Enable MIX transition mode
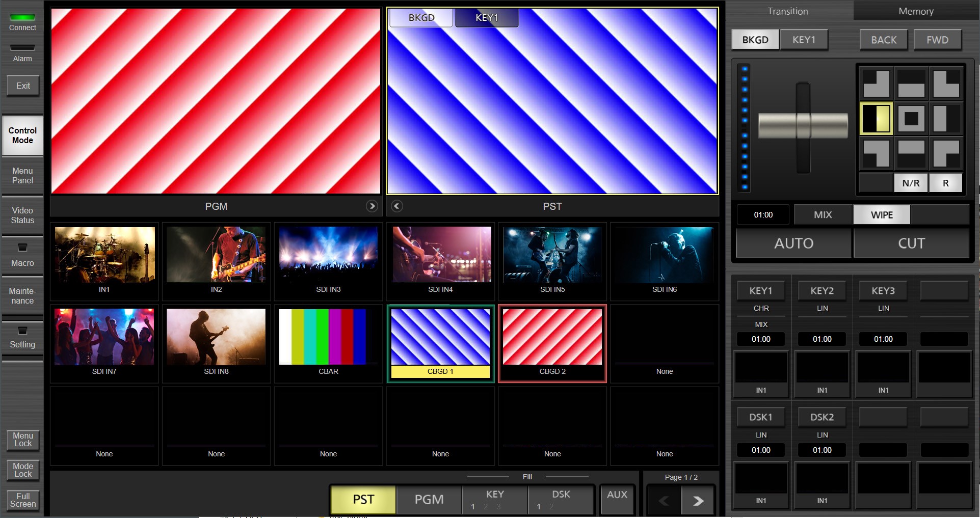Image resolution: width=980 pixels, height=518 pixels. pyautogui.click(x=823, y=215)
